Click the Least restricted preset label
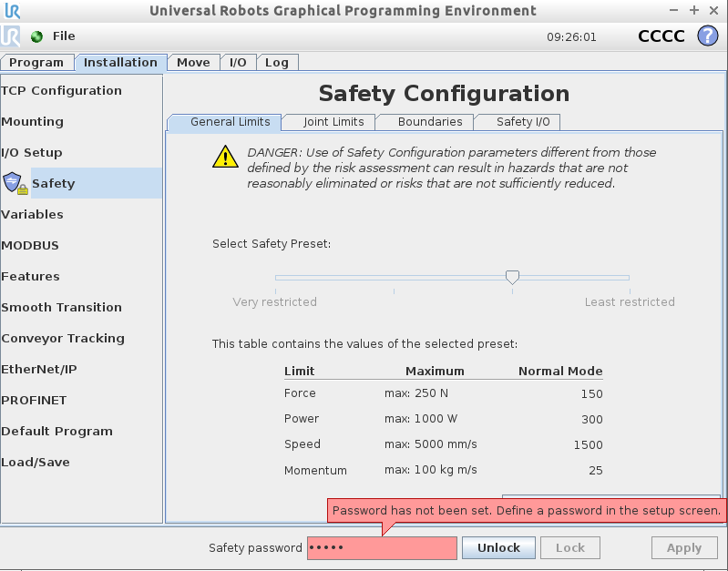728x571 pixels. (630, 302)
